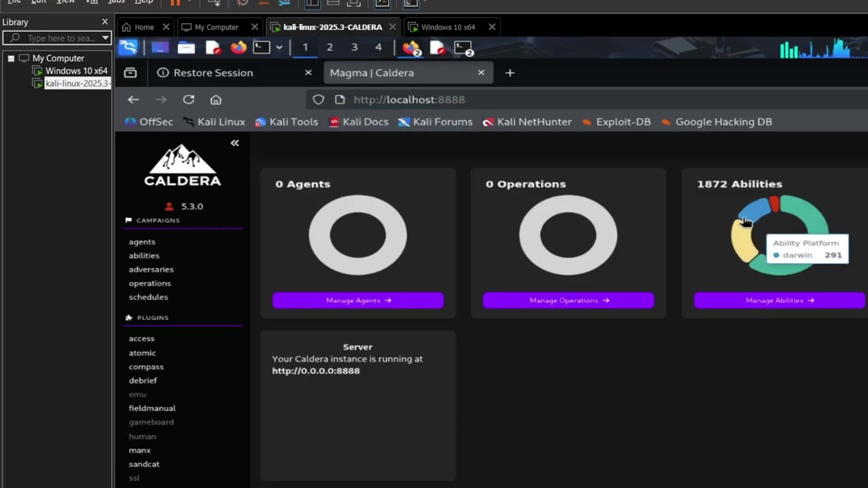Click the Library search field
This screenshot has height=488, width=868.
coord(56,38)
